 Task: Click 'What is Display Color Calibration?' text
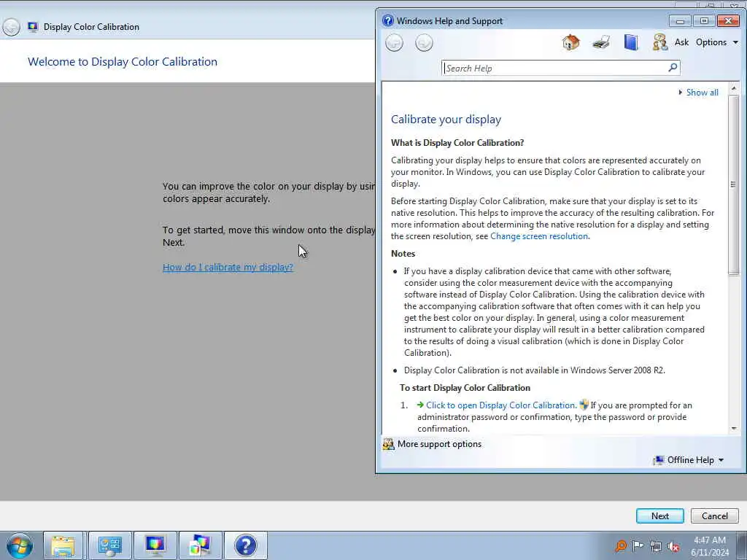click(x=457, y=143)
